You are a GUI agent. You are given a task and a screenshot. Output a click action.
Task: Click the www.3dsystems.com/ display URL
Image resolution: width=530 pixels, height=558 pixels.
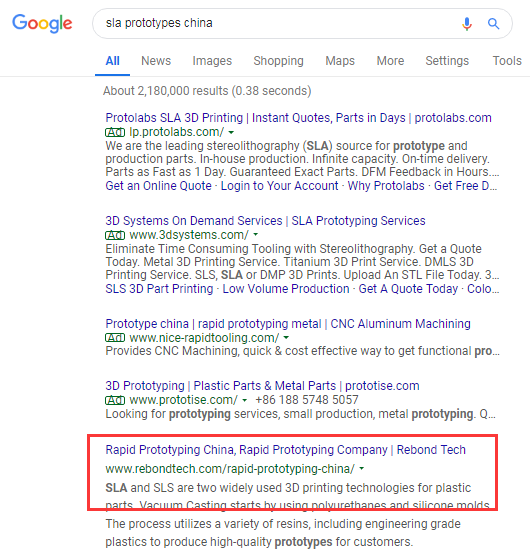189,235
